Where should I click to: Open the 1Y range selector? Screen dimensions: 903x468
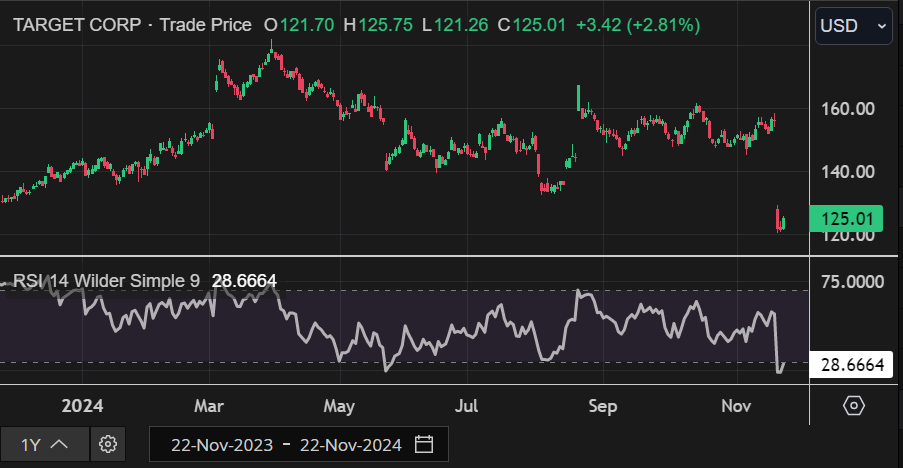[x=45, y=444]
